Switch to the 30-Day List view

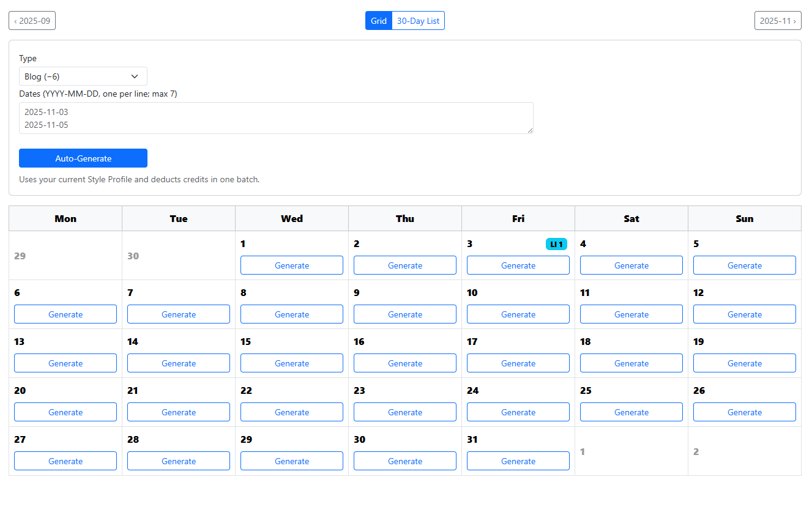tap(418, 20)
